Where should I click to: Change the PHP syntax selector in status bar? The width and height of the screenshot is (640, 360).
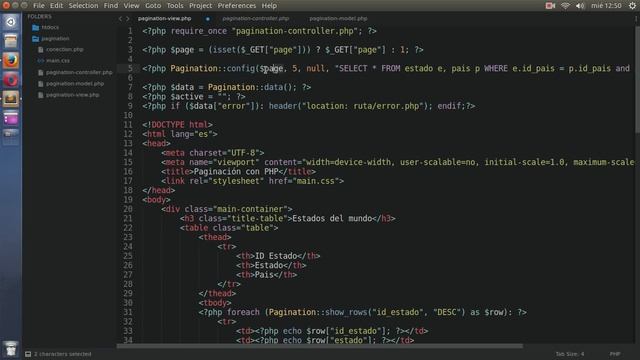tap(615, 354)
